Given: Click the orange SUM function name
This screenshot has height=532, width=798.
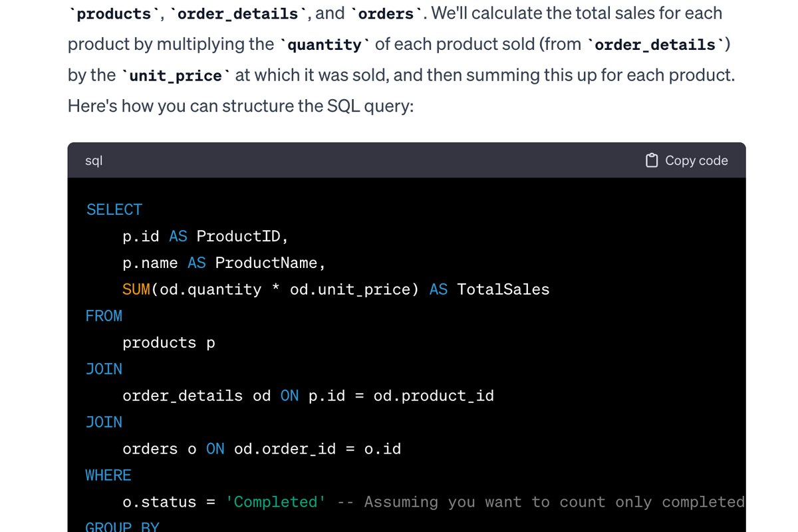Looking at the screenshot, I should tap(136, 289).
